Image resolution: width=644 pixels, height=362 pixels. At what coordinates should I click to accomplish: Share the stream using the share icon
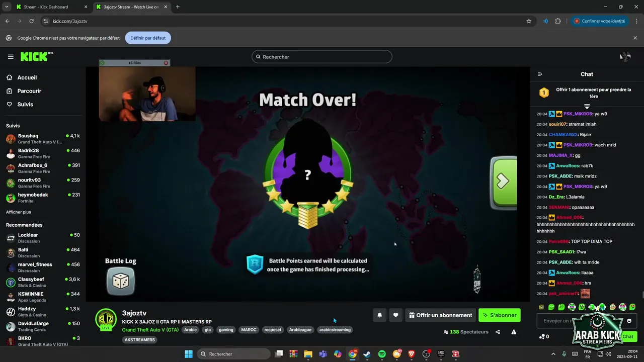pyautogui.click(x=498, y=332)
